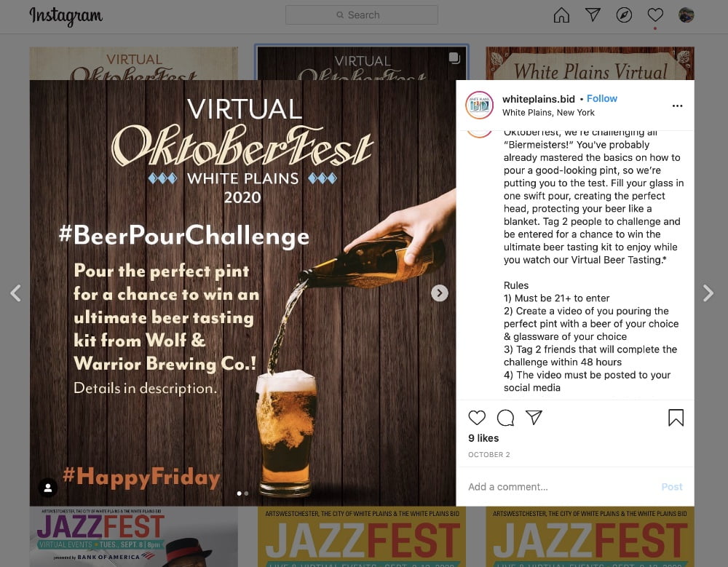Click White Plains, New York location link
This screenshot has height=567, width=728.
click(x=548, y=112)
